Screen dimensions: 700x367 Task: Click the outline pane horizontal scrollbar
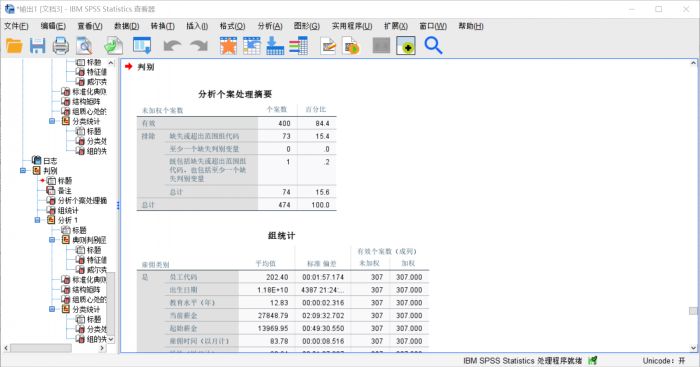[x=41, y=348]
